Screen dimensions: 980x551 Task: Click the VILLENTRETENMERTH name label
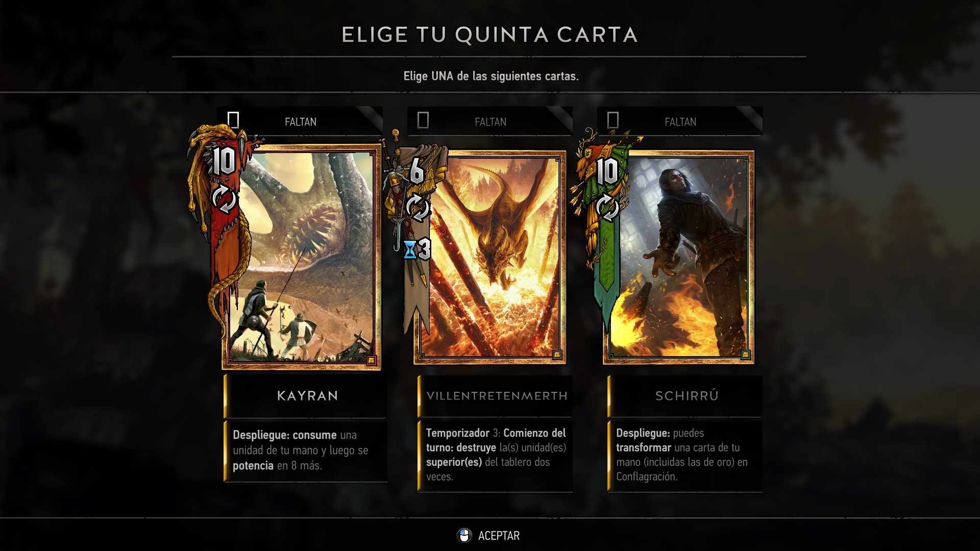[497, 396]
